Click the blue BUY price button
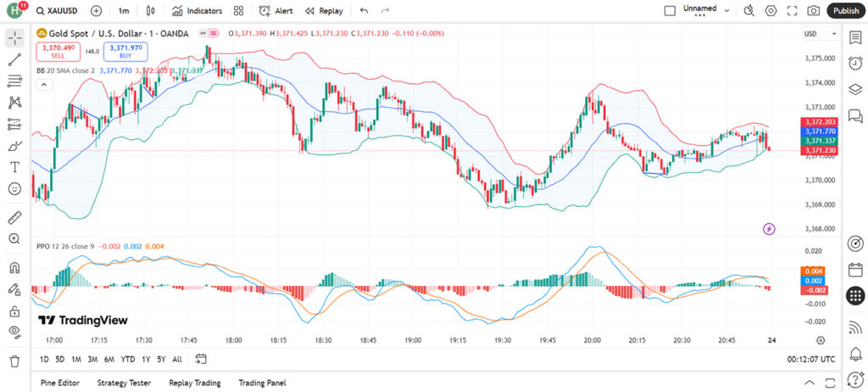Screen dimensions: 868x392 pyautogui.click(x=125, y=52)
